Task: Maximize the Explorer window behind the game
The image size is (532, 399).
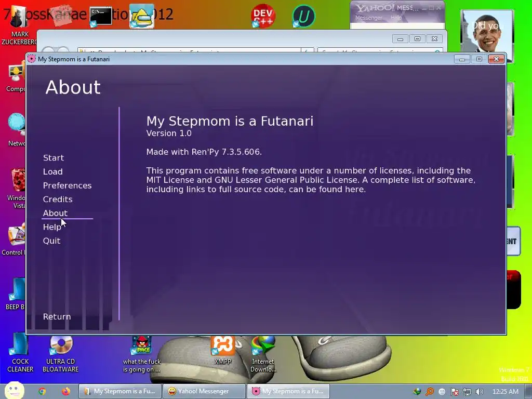Action: [x=417, y=38]
